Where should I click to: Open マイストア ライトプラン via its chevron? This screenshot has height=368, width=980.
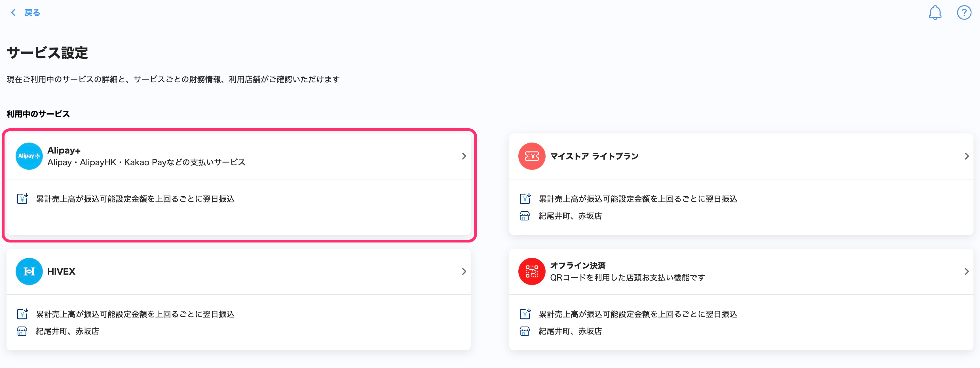point(967,156)
